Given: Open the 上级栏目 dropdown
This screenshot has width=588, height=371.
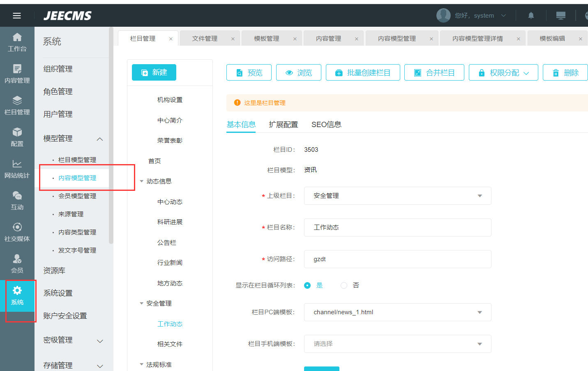Looking at the screenshot, I should pyautogui.click(x=397, y=196).
